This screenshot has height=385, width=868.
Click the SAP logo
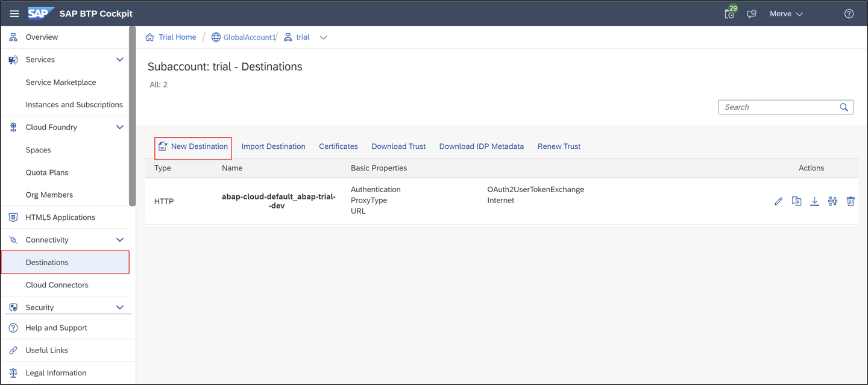(x=40, y=13)
